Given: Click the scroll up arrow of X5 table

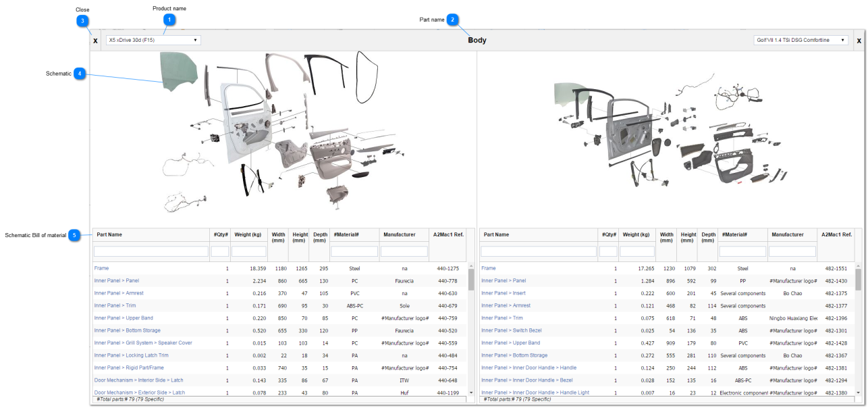Looking at the screenshot, I should pyautogui.click(x=471, y=266).
